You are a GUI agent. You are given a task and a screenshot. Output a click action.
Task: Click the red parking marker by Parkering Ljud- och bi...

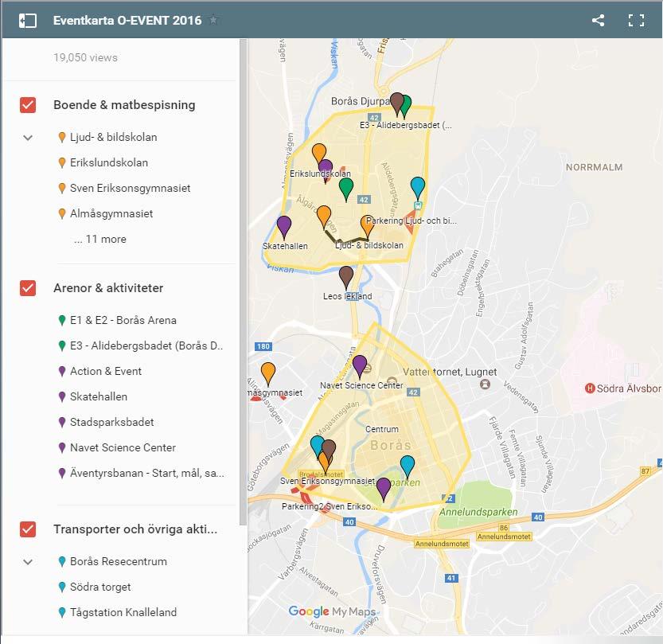[x=410, y=221]
